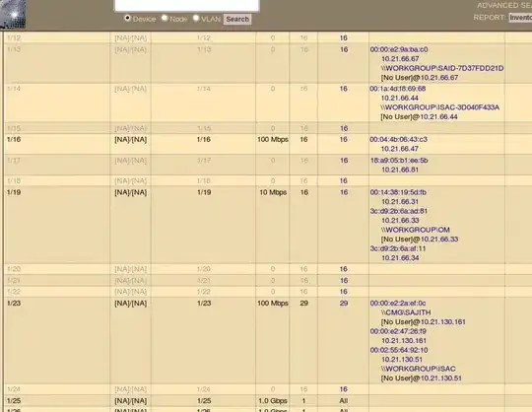Open MAC address 3c:d9:2b:6a:af:11 link
The image size is (532, 412).
(x=398, y=248)
